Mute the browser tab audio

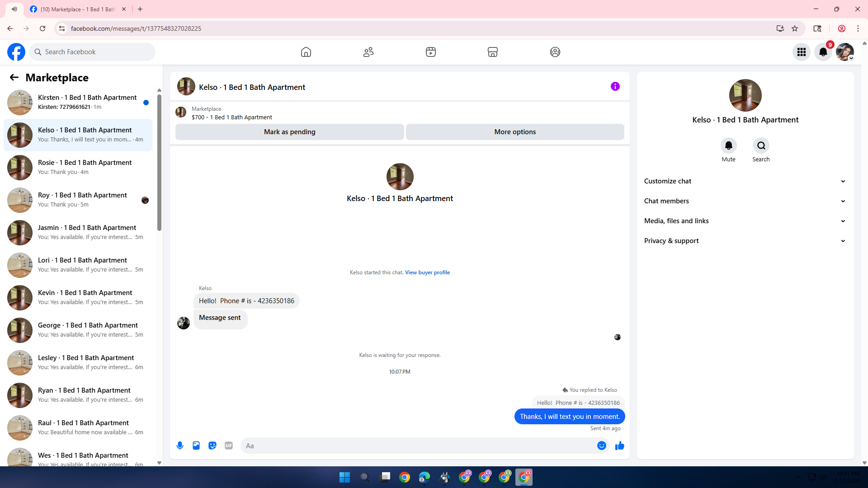point(14,9)
